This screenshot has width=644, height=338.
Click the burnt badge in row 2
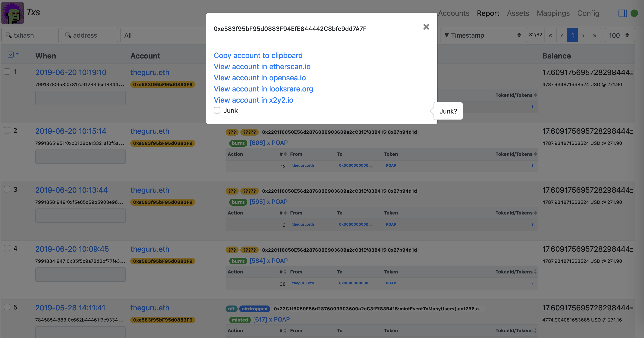pos(238,143)
